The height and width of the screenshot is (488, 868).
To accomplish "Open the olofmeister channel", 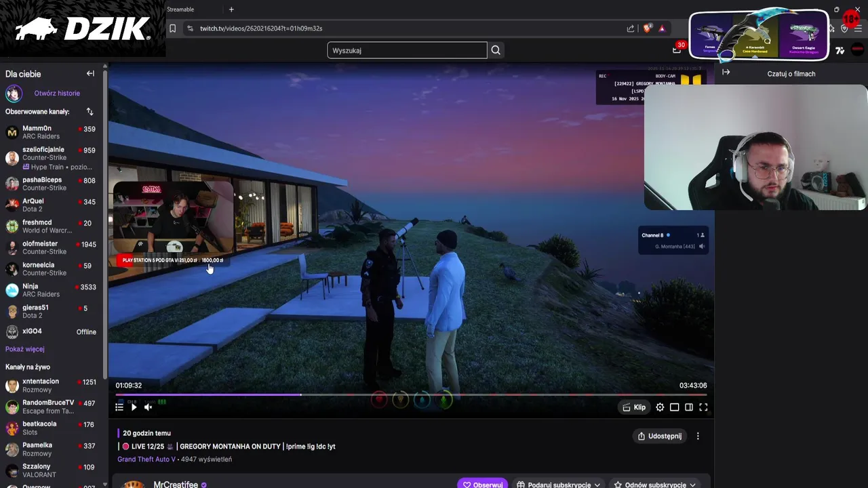I will point(51,247).
